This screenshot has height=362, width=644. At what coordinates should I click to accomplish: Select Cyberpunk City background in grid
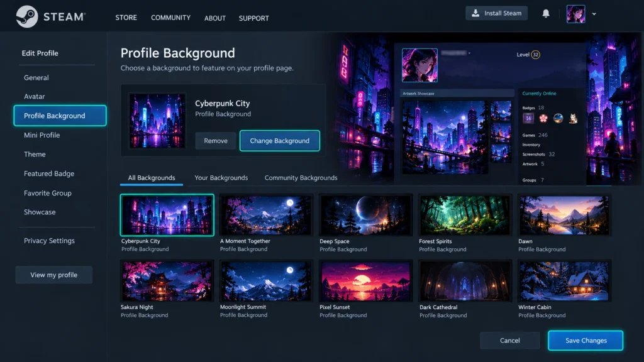point(167,215)
